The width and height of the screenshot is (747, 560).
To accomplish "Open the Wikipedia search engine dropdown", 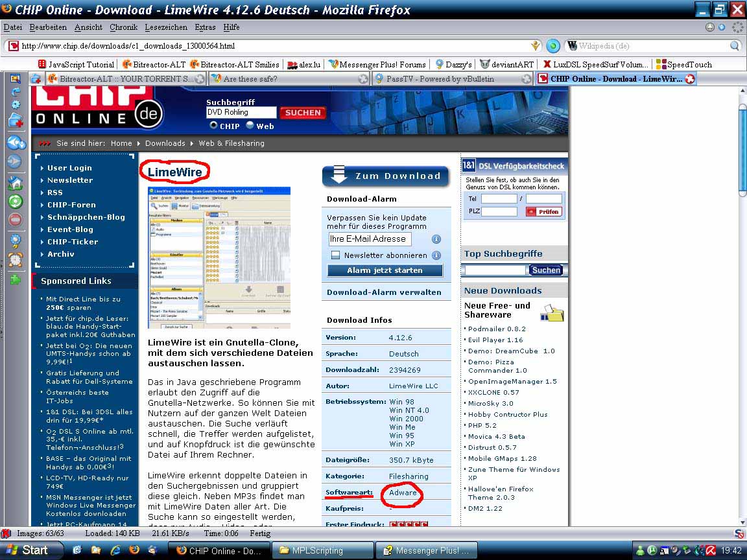I will click(x=573, y=46).
